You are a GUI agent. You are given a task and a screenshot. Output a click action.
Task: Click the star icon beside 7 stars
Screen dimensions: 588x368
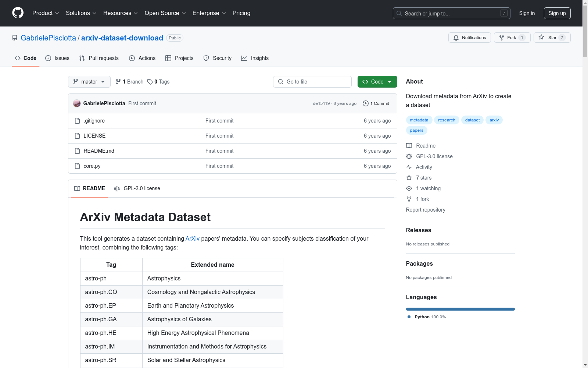coord(409,178)
